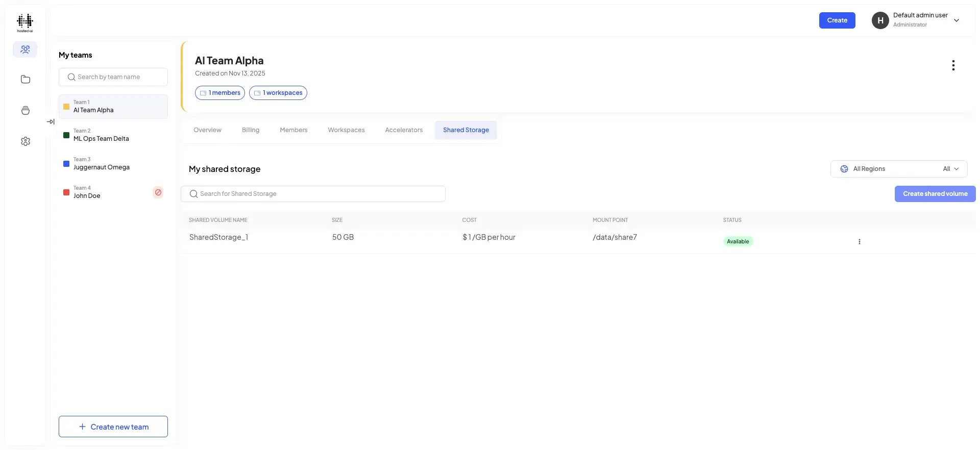Click the Created on Nov 13, 2025 text
The width and height of the screenshot is (980, 450).
pos(230,73)
